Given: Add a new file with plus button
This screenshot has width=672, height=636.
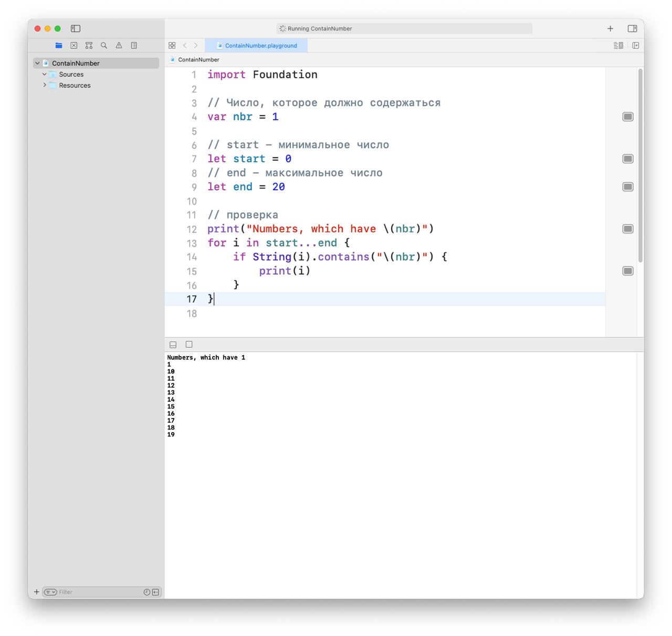Looking at the screenshot, I should 36,592.
